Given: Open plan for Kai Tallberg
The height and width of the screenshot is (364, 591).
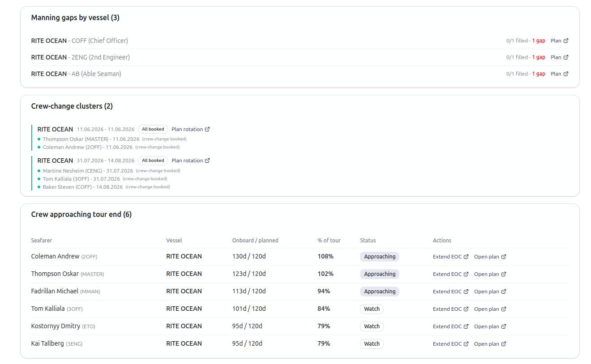Looking at the screenshot, I should (x=490, y=344).
